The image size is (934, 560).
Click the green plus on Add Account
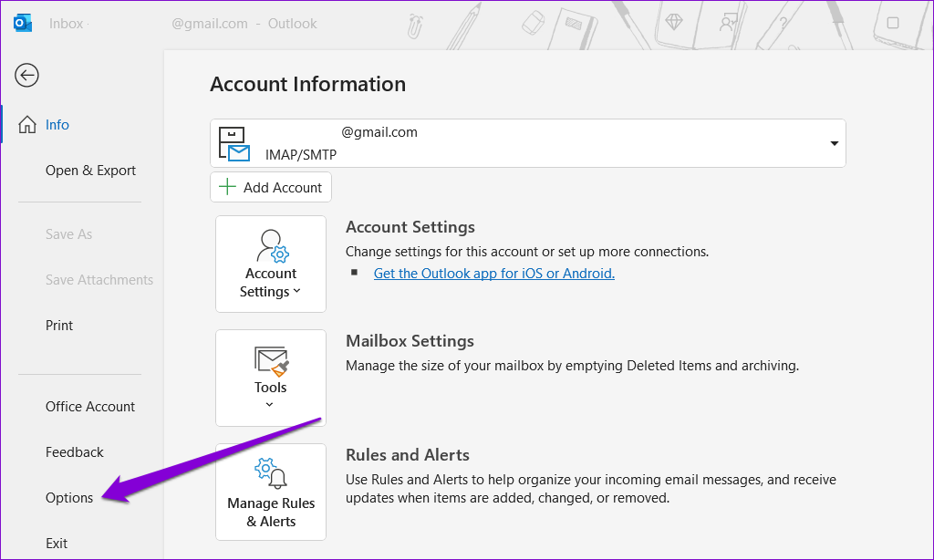[x=225, y=186]
